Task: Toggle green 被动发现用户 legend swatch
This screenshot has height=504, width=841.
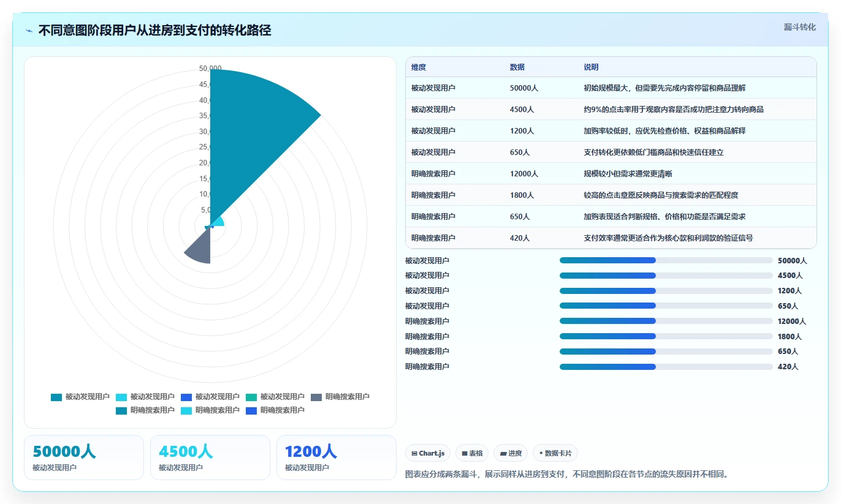Action: click(251, 397)
